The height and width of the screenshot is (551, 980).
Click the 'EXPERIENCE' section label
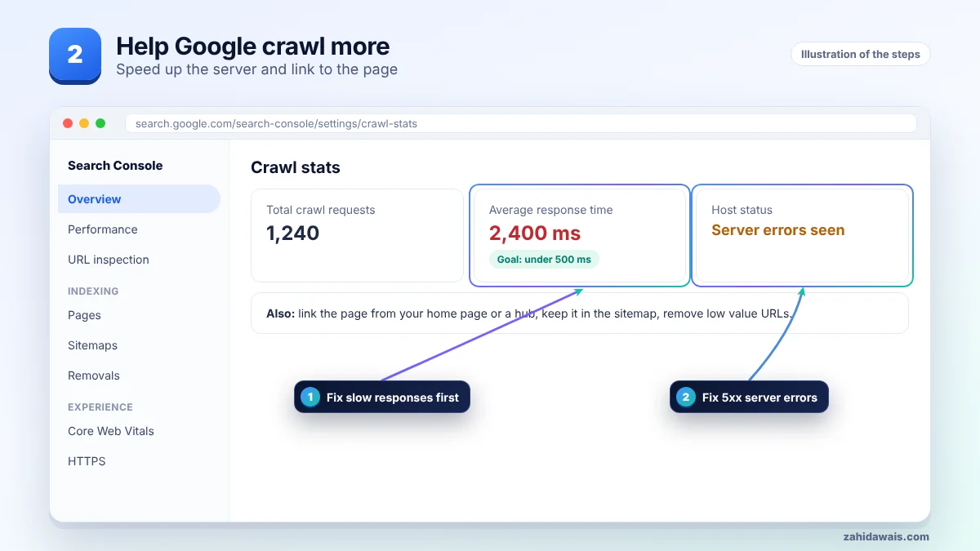tap(100, 407)
